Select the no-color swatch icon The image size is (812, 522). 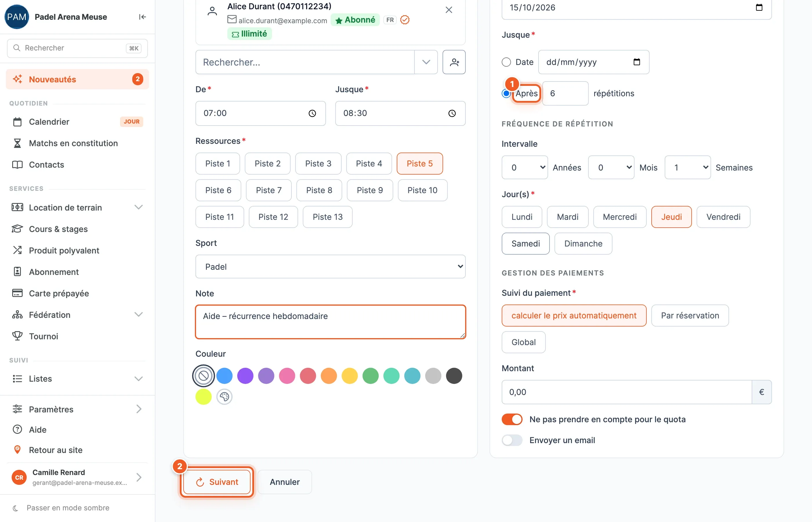tap(203, 376)
